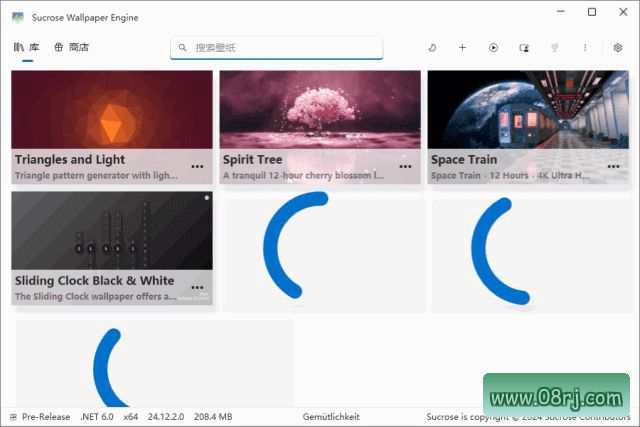The image size is (640, 427).
Task: Click the search magnifier icon
Action: [x=182, y=48]
